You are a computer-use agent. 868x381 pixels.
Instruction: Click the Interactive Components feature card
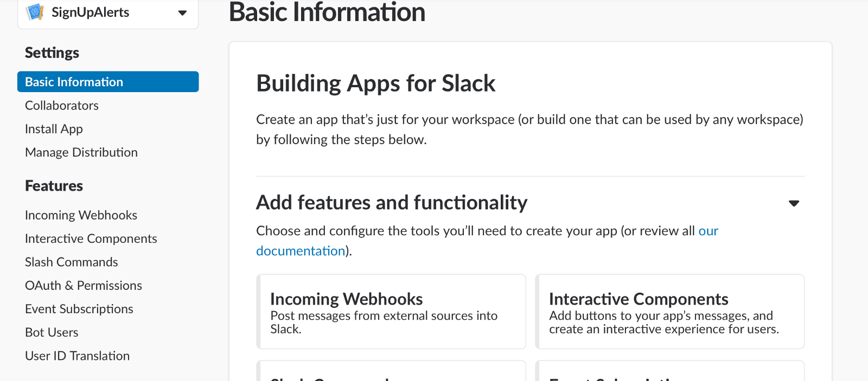tap(669, 312)
